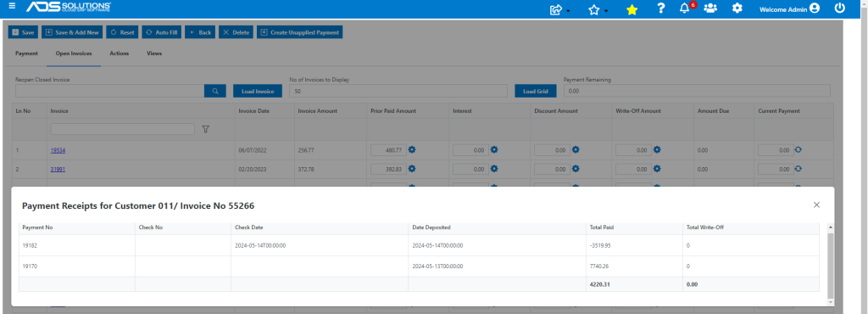
Task: Click the dialog vertical scrollbar
Action: tap(830, 265)
